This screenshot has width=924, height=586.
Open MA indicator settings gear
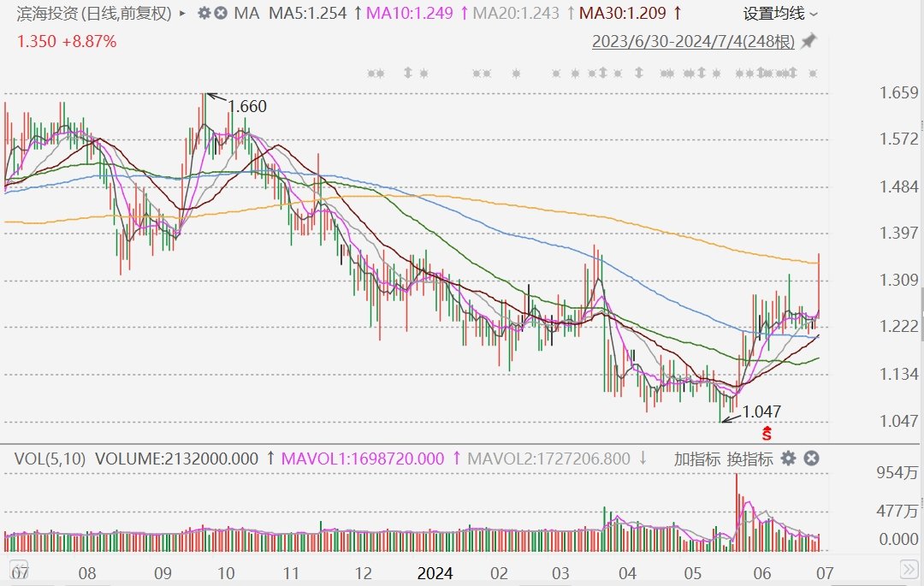click(x=204, y=13)
